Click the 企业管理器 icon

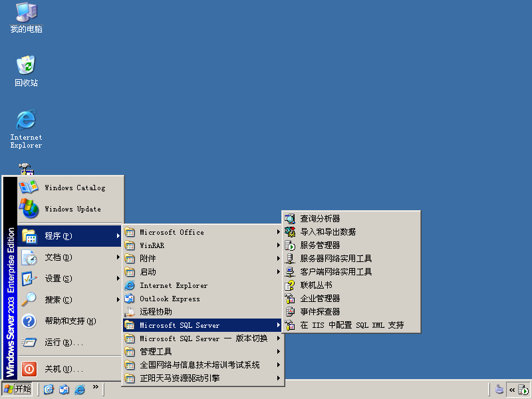click(x=290, y=299)
